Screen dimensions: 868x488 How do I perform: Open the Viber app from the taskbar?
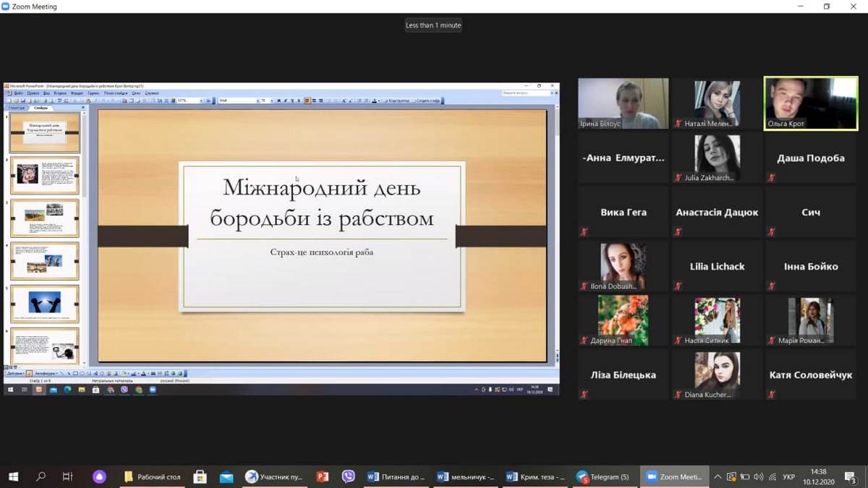(348, 477)
